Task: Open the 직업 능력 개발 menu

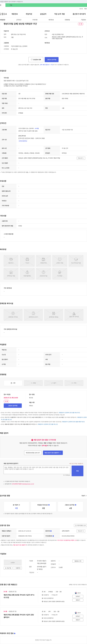Action: [x=60, y=14]
